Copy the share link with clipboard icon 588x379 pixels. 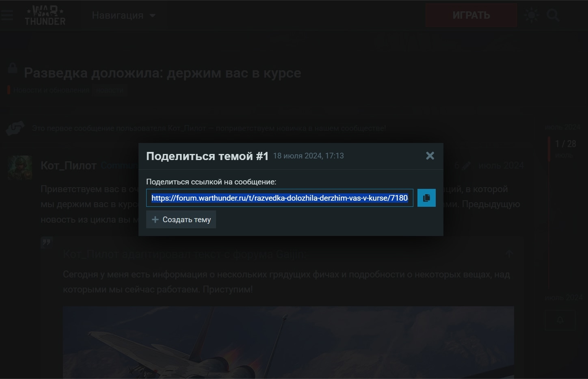426,198
